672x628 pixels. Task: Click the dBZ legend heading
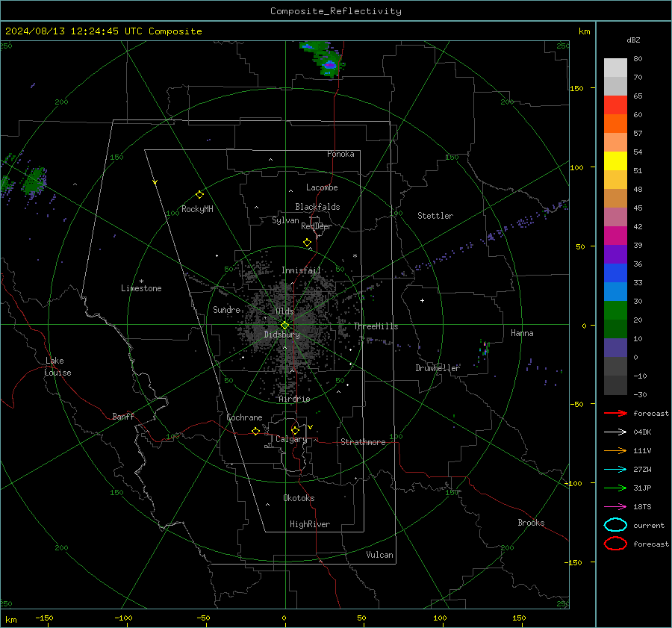633,40
